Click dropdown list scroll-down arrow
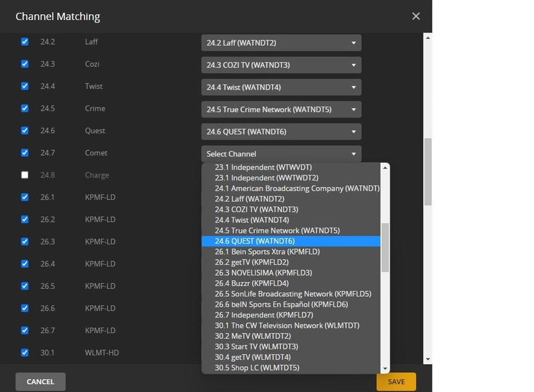Viewport: 534px width, 392px height. tap(385, 369)
